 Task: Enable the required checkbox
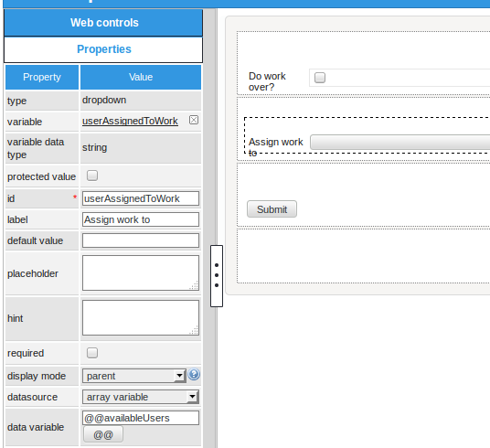coord(92,353)
